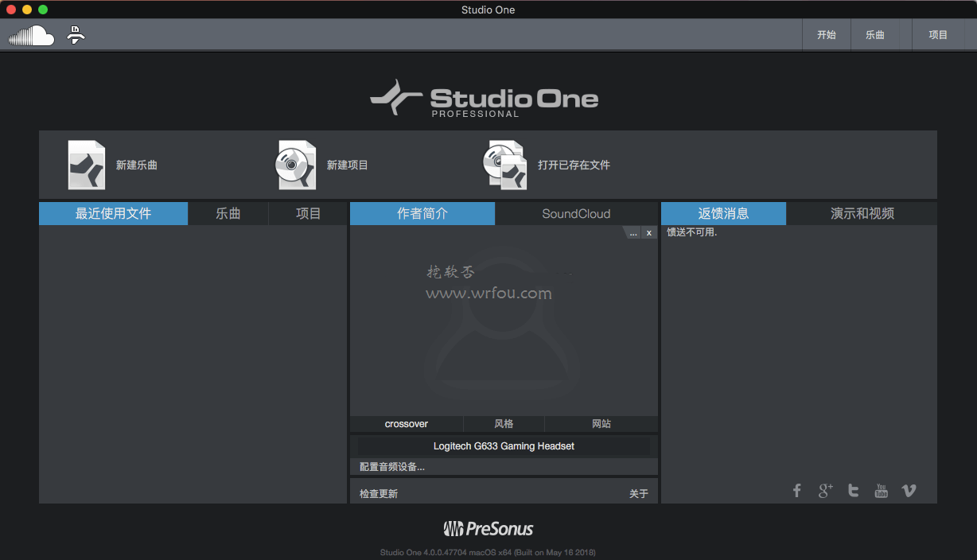977x560 pixels.
Task: Click the 新建项目 label
Action: click(x=348, y=165)
